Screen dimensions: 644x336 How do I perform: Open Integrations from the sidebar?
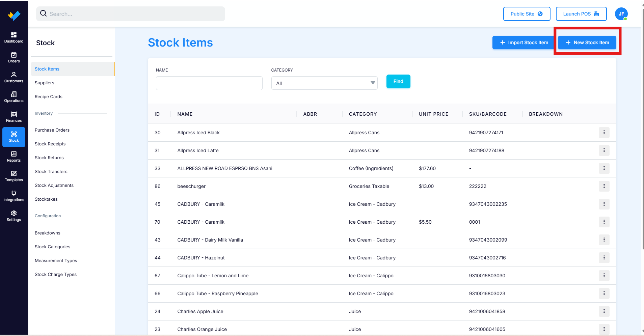pyautogui.click(x=14, y=196)
